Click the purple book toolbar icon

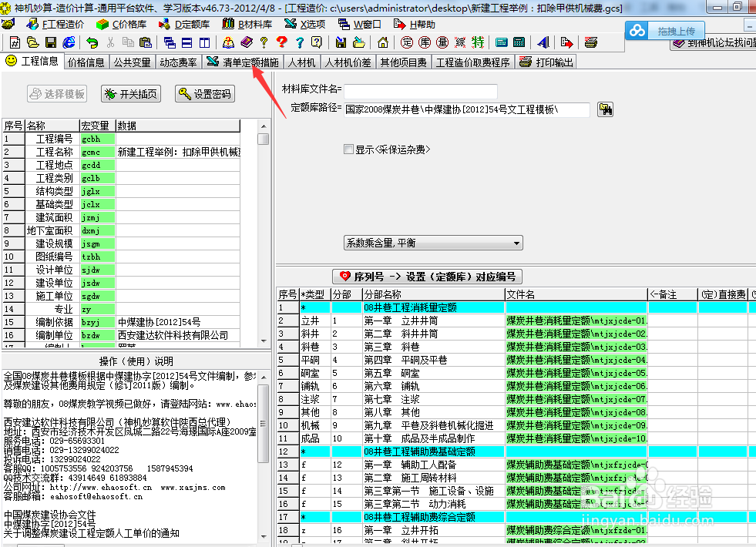(x=247, y=43)
